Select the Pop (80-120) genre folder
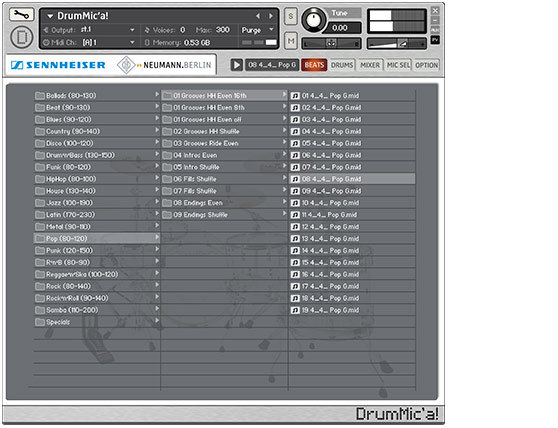The image size is (558, 428). coord(96,239)
